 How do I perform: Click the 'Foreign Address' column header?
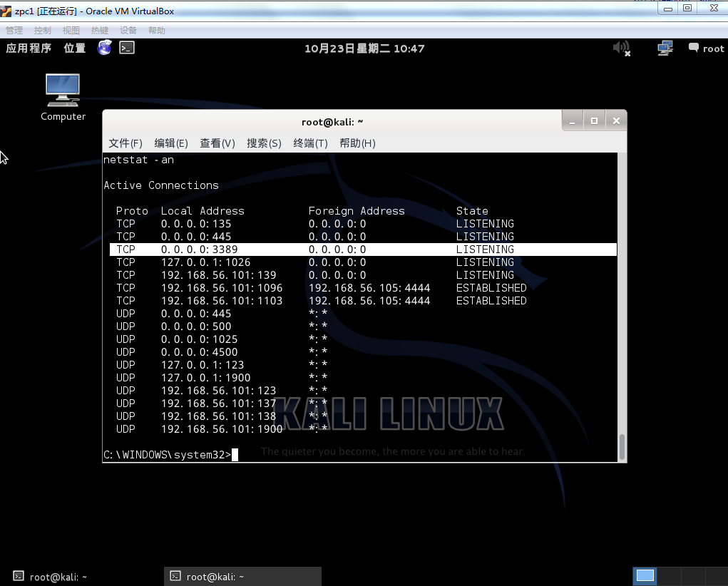click(x=357, y=211)
